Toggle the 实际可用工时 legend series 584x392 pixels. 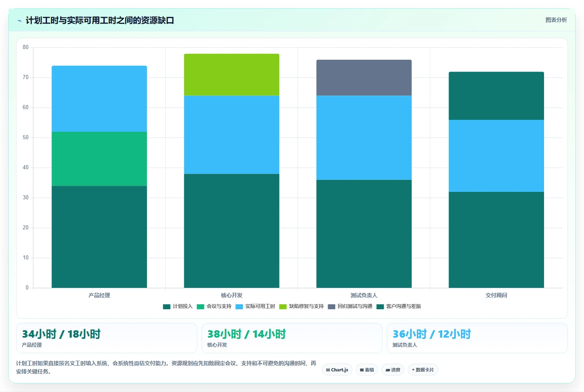(x=255, y=306)
